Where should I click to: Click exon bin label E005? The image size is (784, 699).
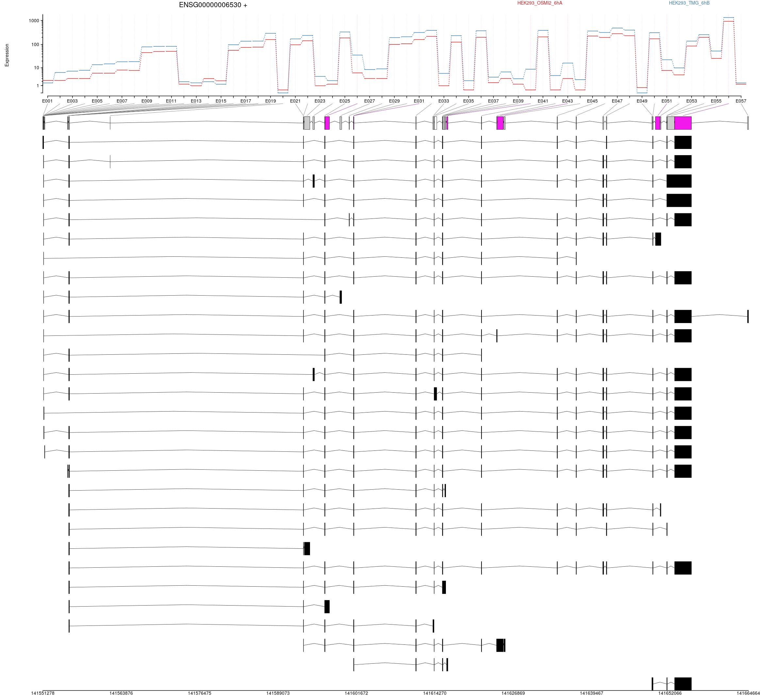(97, 101)
